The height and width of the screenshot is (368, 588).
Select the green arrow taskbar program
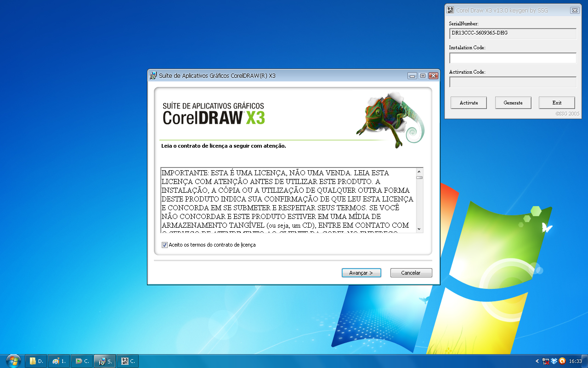pyautogui.click(x=82, y=361)
